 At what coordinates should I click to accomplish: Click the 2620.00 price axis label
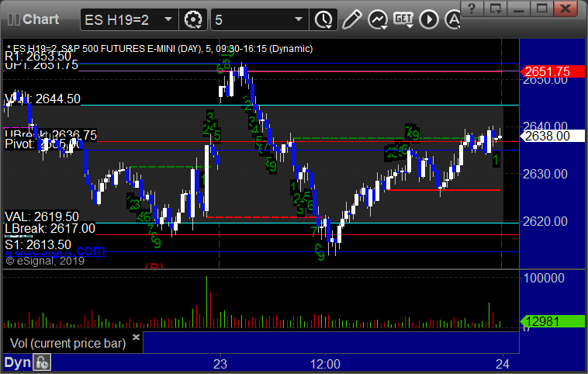click(x=545, y=221)
